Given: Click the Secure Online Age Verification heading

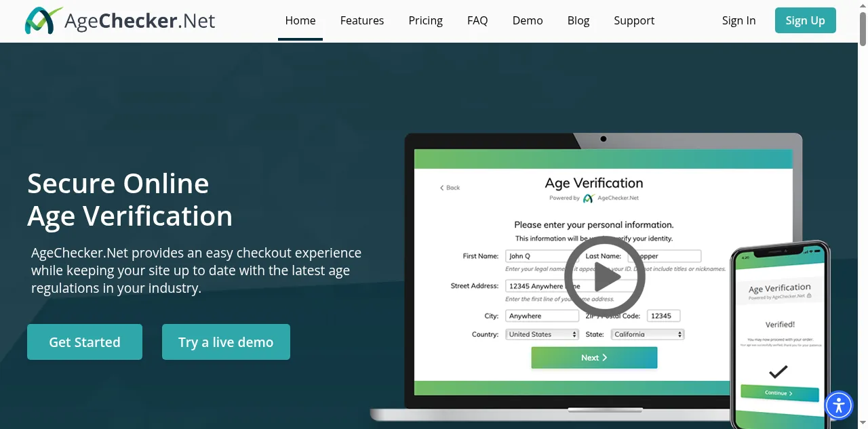Looking at the screenshot, I should [130, 199].
